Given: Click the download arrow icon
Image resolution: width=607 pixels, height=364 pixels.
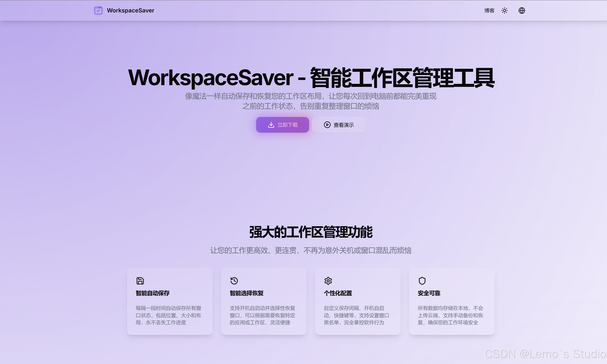Looking at the screenshot, I should point(271,125).
